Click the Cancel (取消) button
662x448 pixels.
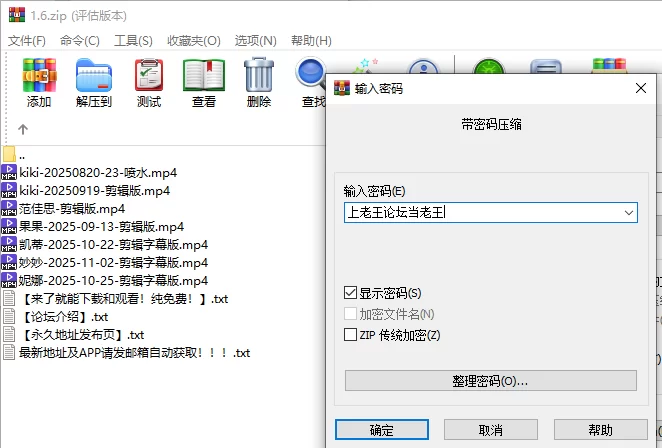pos(490,430)
